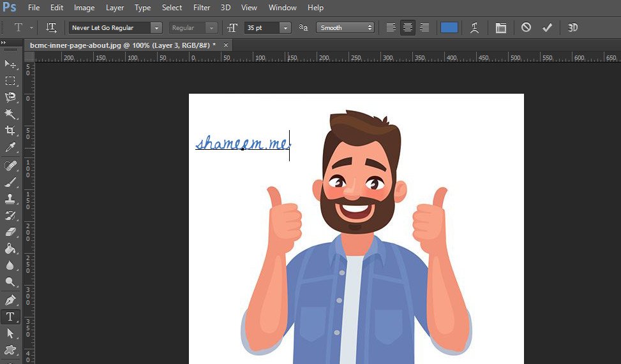Viewport: 621px width, 364px height.
Task: Select the Eyedropper tool
Action: click(x=10, y=147)
